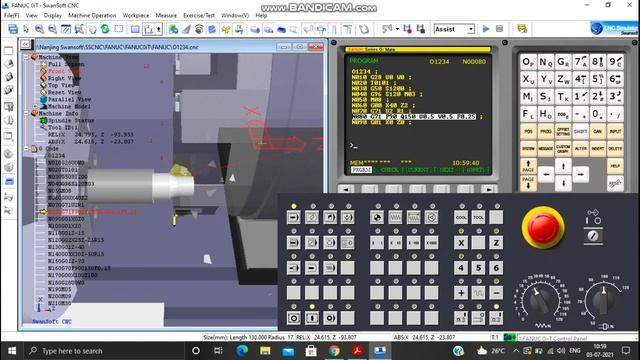The height and width of the screenshot is (360, 640).
Task: Open Google Chrome from the taskbar
Action: tap(334, 351)
